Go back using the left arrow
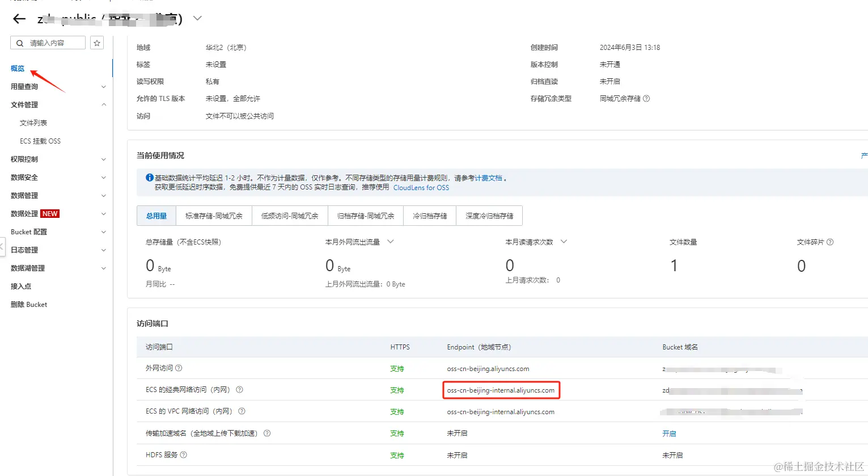This screenshot has width=868, height=476. (19, 19)
